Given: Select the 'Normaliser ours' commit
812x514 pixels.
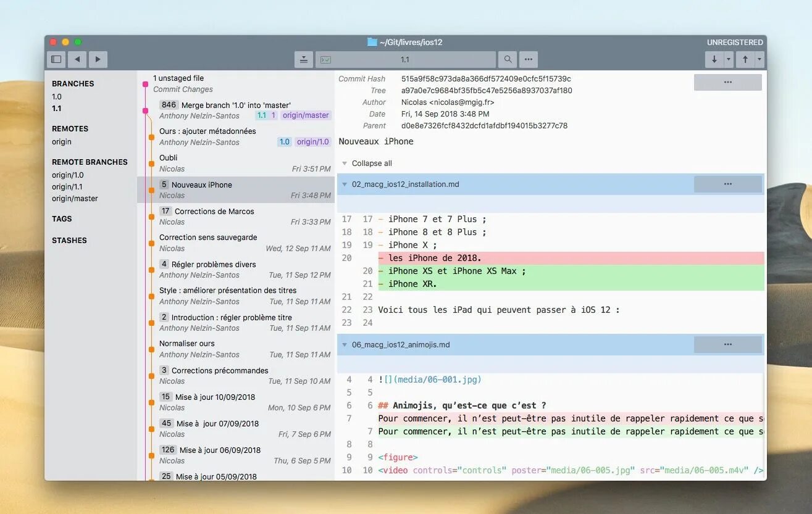Looking at the screenshot, I should (236, 349).
